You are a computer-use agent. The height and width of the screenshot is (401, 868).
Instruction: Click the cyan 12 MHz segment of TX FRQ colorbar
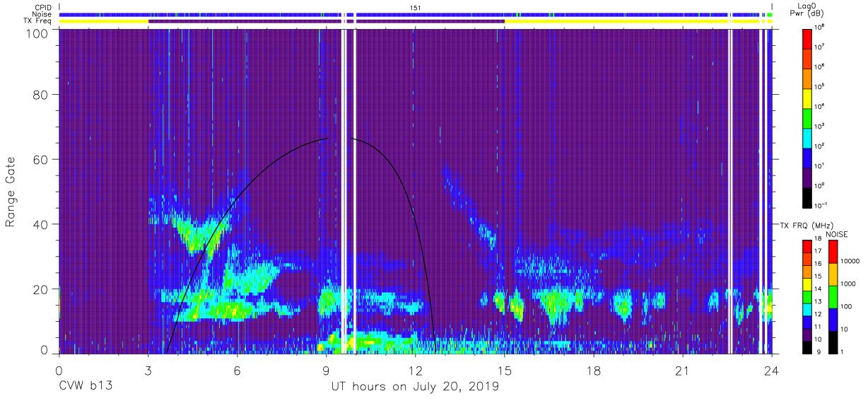point(807,308)
